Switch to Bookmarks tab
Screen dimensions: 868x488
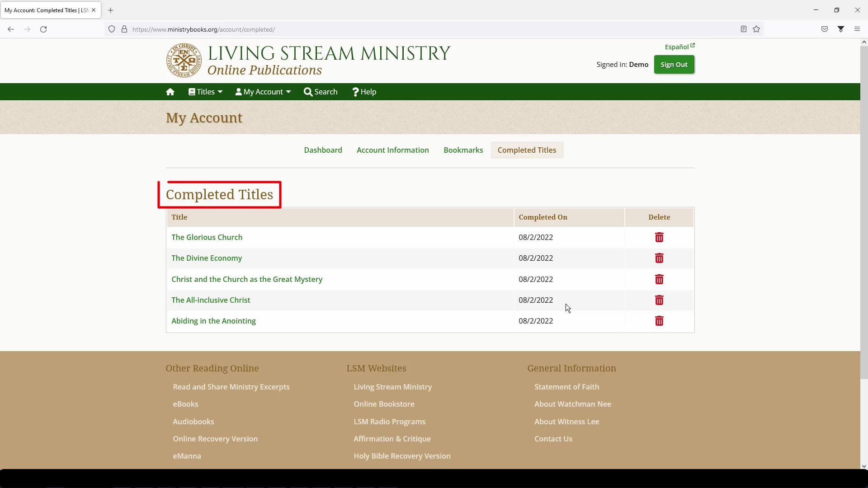(463, 150)
